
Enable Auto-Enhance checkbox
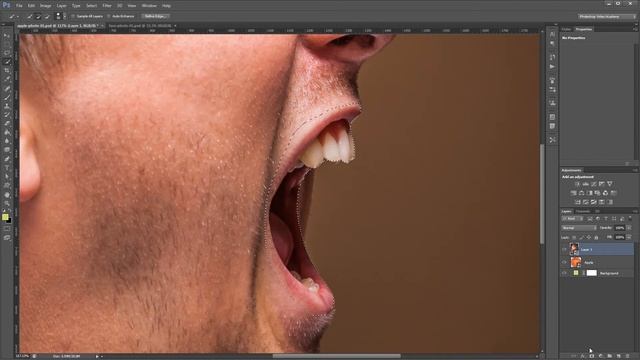109,16
